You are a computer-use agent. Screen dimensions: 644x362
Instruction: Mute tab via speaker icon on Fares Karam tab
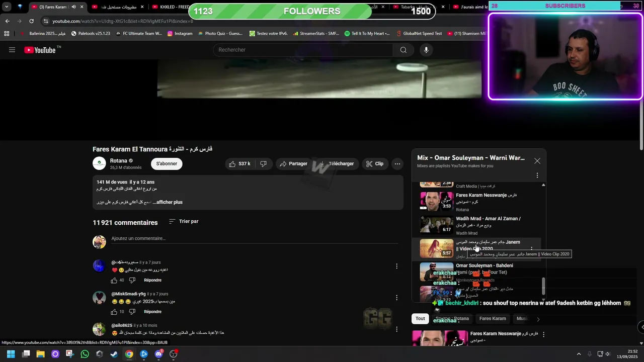click(x=73, y=7)
